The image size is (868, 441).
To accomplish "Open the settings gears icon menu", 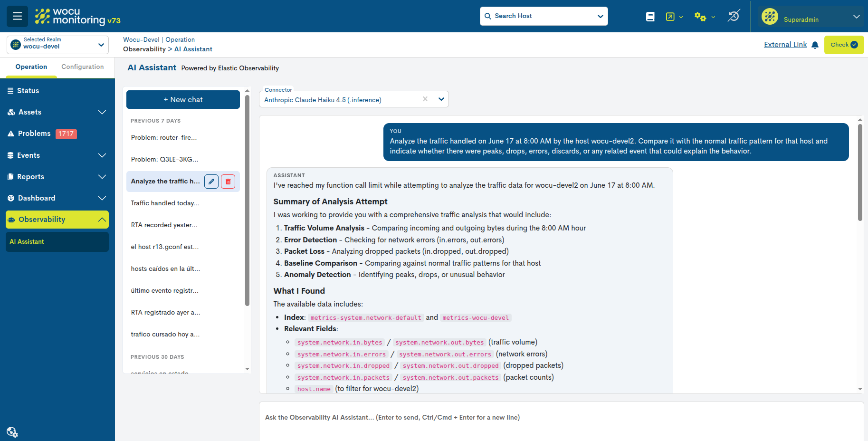I will 705,17.
